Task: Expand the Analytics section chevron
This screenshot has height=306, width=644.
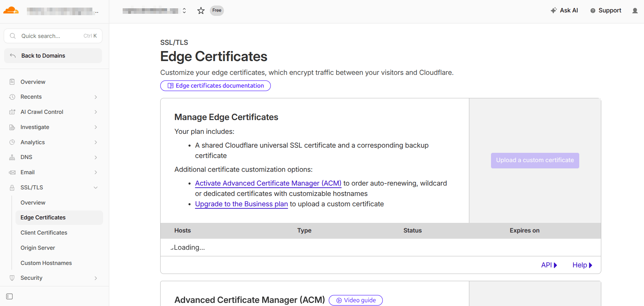Action: pos(96,142)
